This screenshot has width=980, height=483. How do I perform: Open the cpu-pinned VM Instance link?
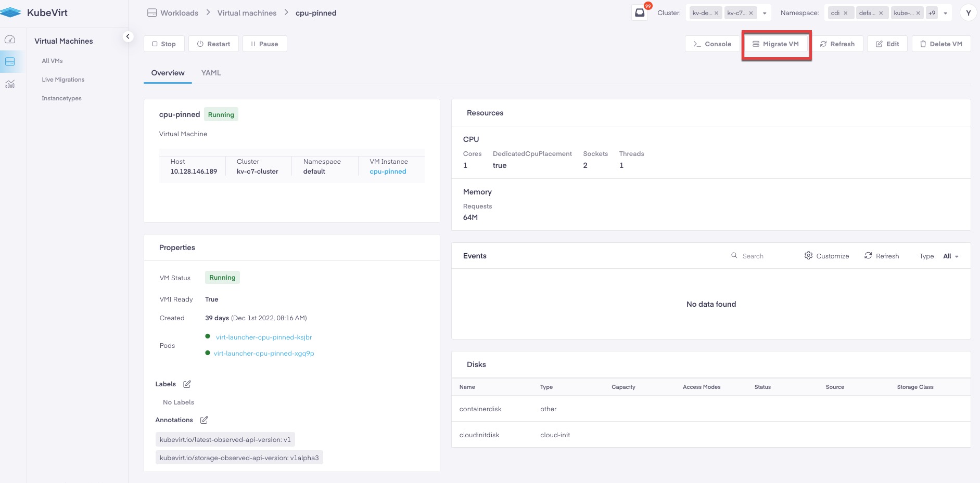click(388, 172)
